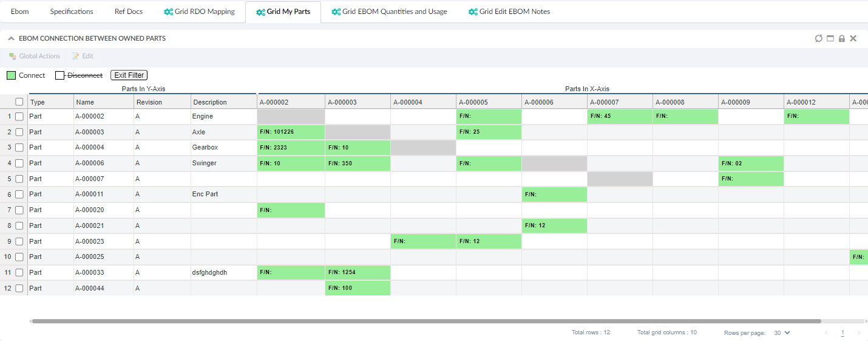Click the horizontal grid scrollbar
This screenshot has height=341, width=868.
click(x=425, y=321)
